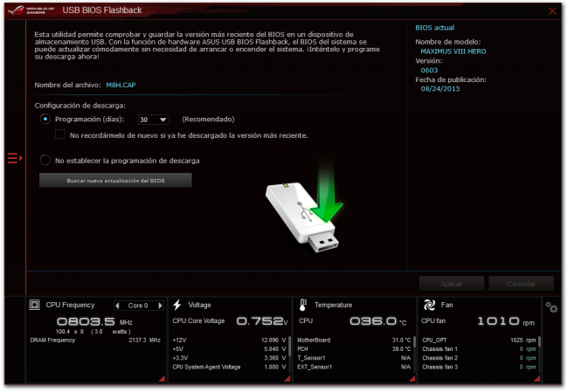Click the Voltage lightning bolt icon
The height and width of the screenshot is (392, 568).
click(177, 305)
